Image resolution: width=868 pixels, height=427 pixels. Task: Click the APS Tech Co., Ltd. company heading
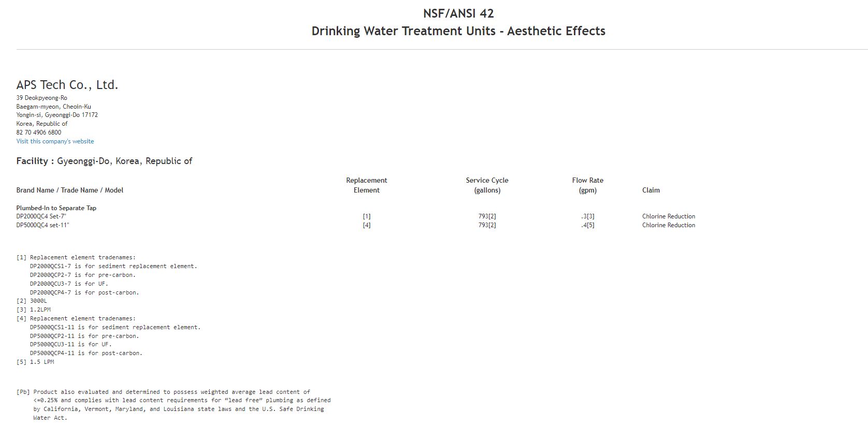67,85
